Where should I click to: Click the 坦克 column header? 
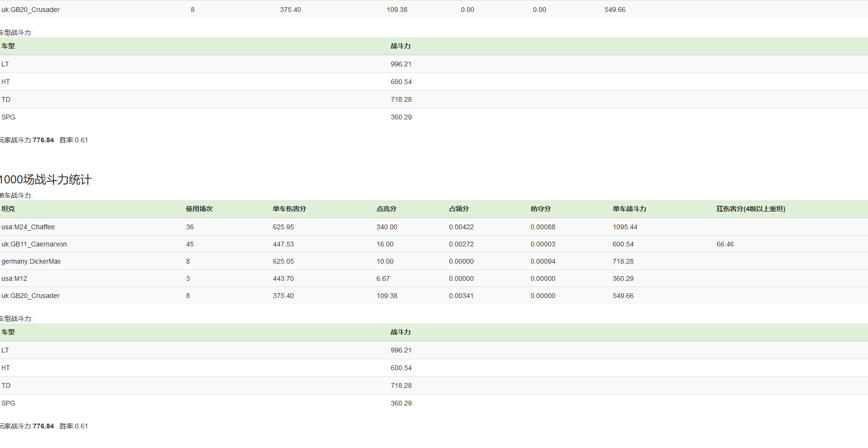[x=8, y=209]
